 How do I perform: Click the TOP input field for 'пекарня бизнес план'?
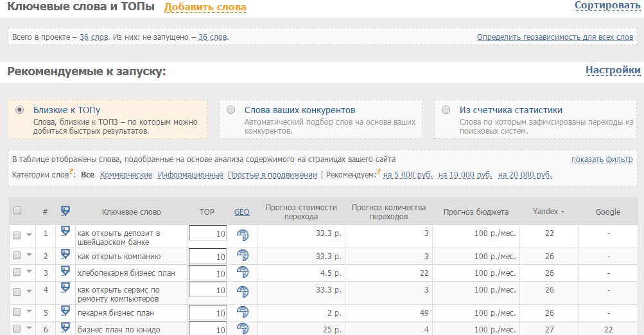pyautogui.click(x=207, y=313)
